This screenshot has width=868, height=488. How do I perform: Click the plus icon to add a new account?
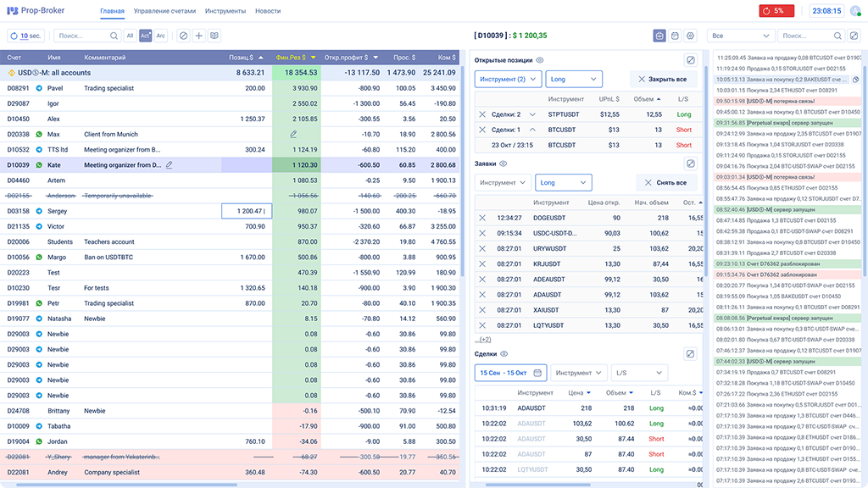point(198,36)
